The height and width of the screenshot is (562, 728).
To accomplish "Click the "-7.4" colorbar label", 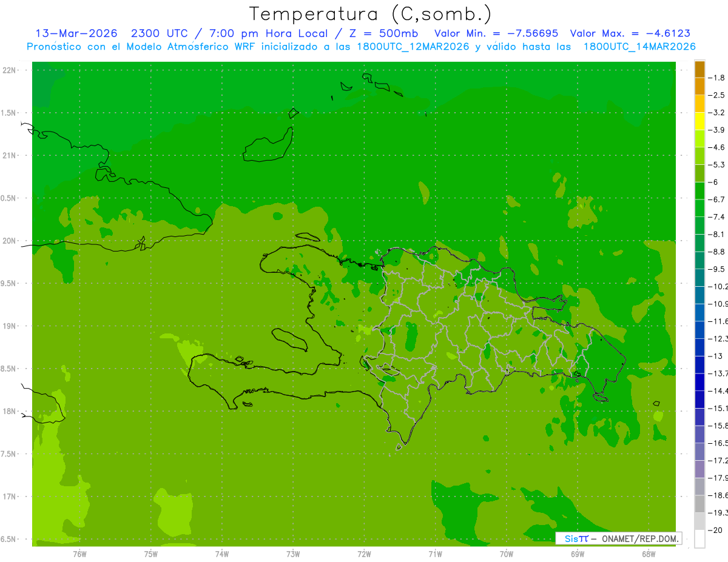I will coord(716,217).
